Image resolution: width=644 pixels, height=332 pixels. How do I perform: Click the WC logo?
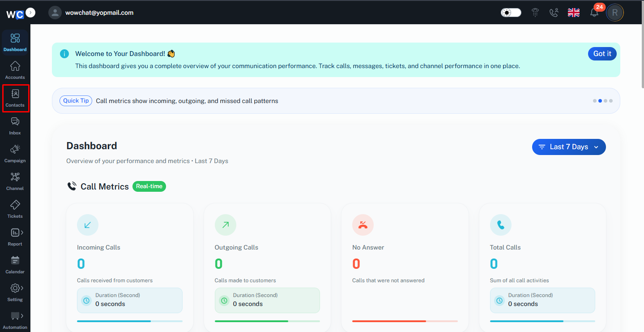pos(14,14)
